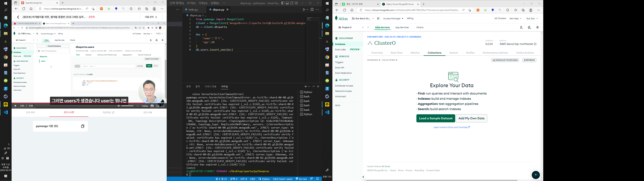Go back with the lecture title chevron
The height and width of the screenshot is (181, 644).
point(18,17)
